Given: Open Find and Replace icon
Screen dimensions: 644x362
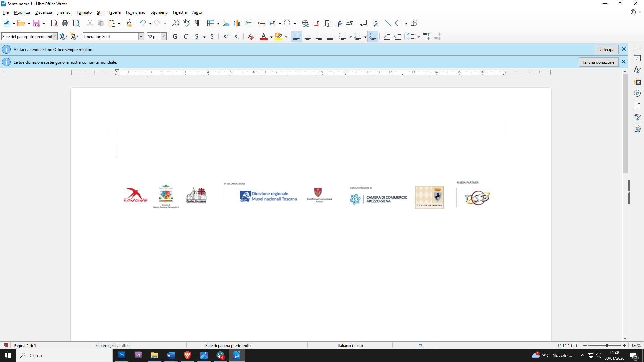Looking at the screenshot, I should point(175,23).
